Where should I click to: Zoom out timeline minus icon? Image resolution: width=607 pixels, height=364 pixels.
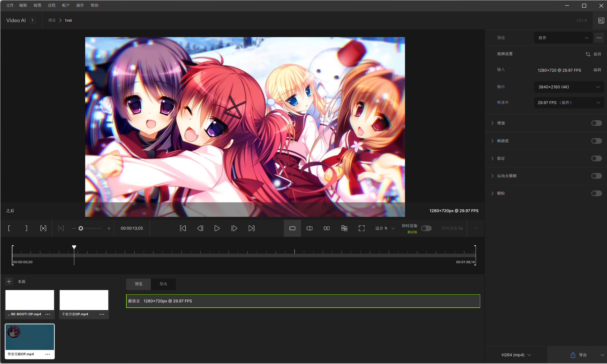(x=74, y=228)
